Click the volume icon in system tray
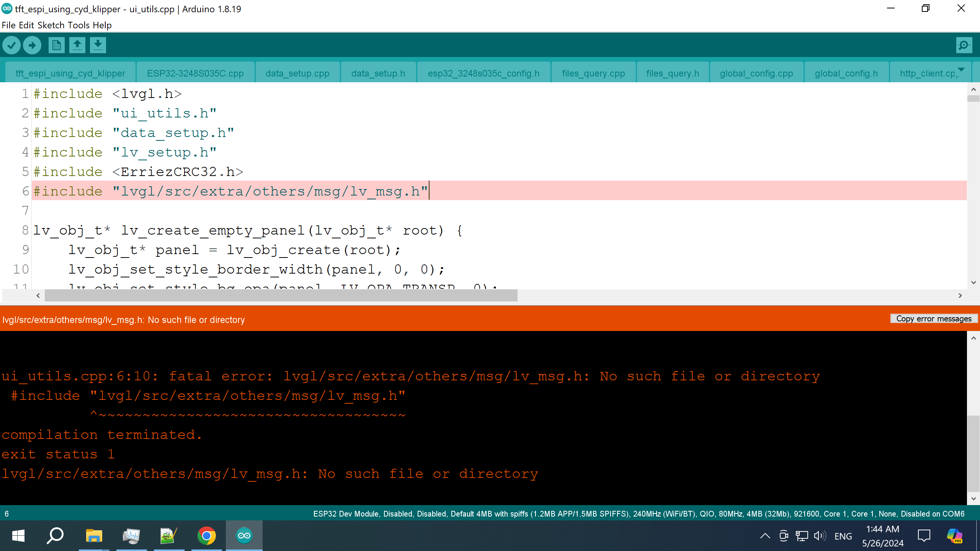The image size is (980, 551). point(820,536)
